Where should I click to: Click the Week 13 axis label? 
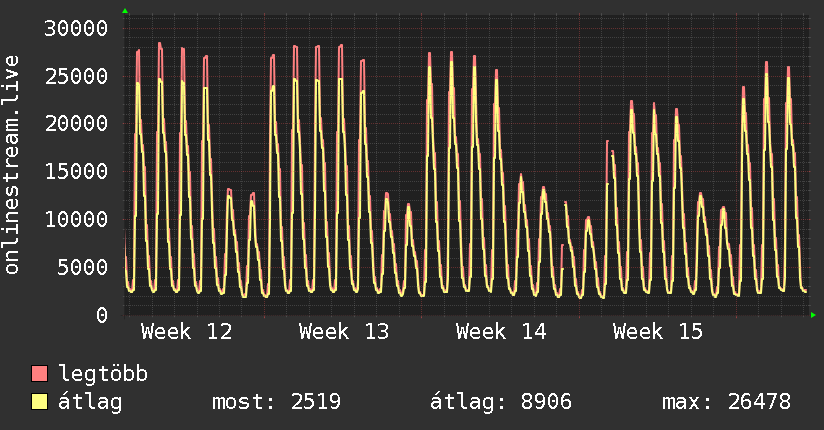click(x=344, y=331)
